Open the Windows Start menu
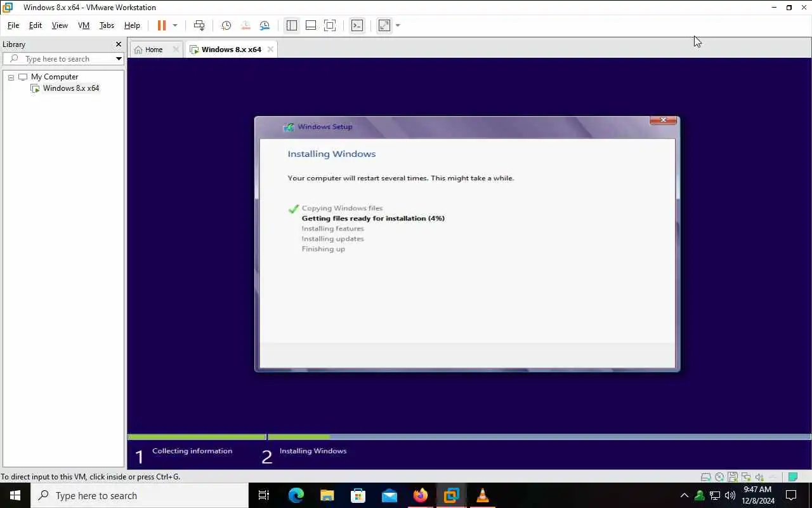Viewport: 812px width, 508px height. (15, 495)
